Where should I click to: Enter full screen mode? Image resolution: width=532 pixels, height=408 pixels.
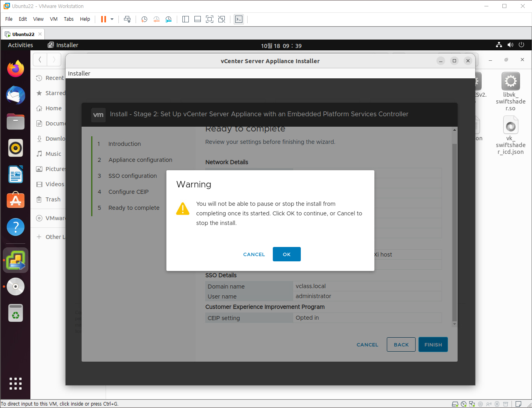(210, 19)
